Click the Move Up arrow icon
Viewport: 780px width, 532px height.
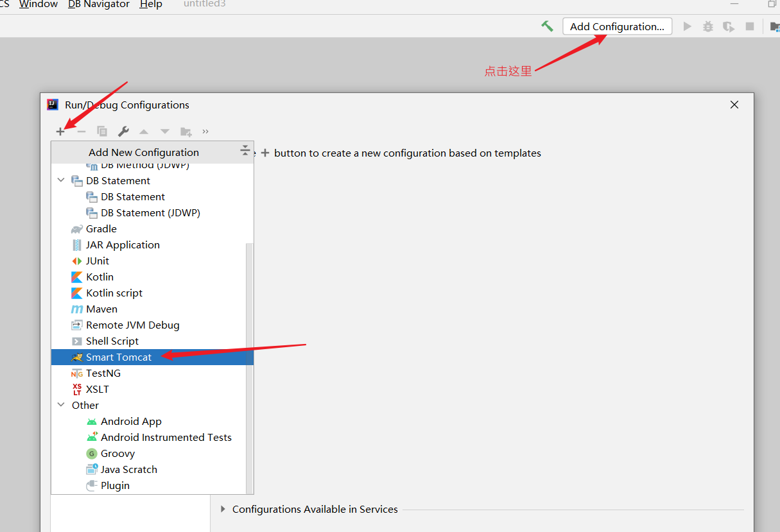tap(144, 132)
